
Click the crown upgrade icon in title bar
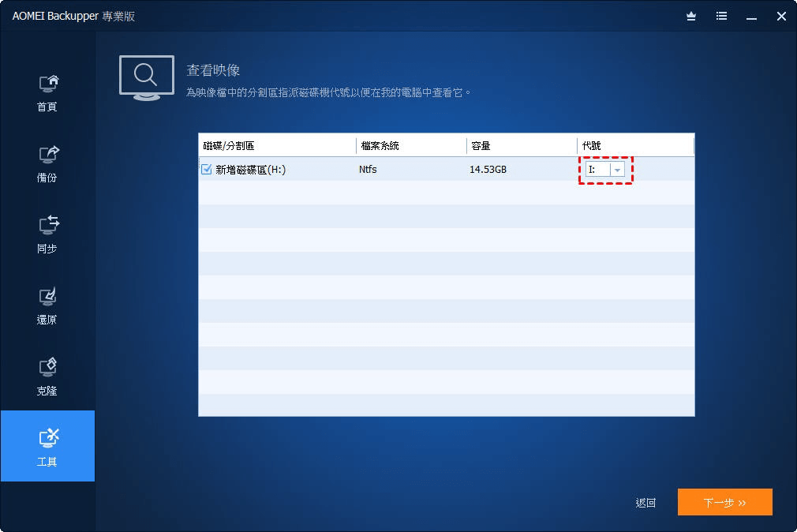click(691, 17)
